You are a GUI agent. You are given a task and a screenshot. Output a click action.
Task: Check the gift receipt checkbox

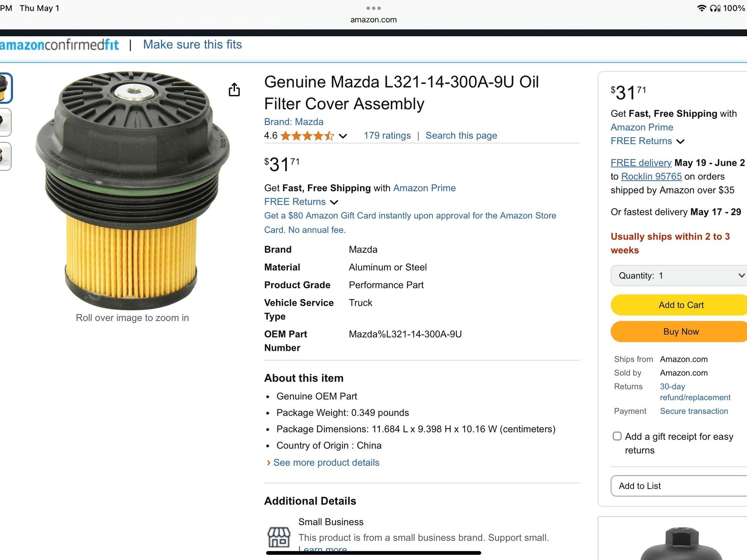(x=617, y=436)
